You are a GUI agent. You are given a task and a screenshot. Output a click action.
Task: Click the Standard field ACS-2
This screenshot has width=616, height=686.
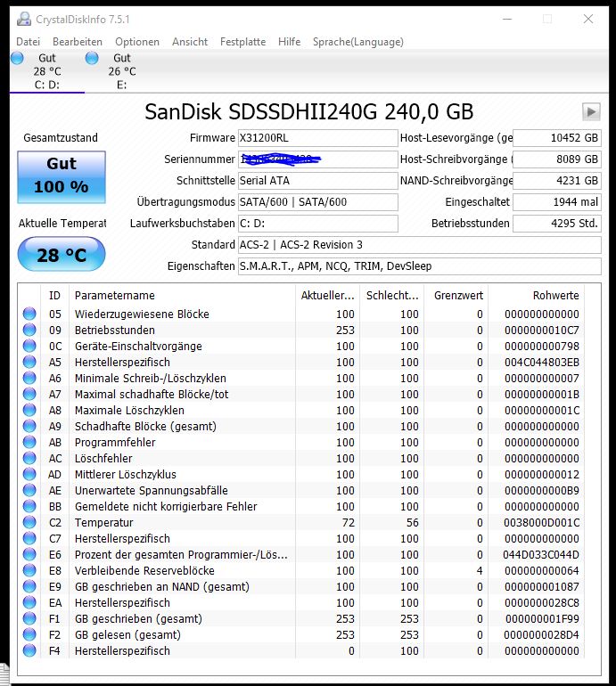tap(419, 245)
